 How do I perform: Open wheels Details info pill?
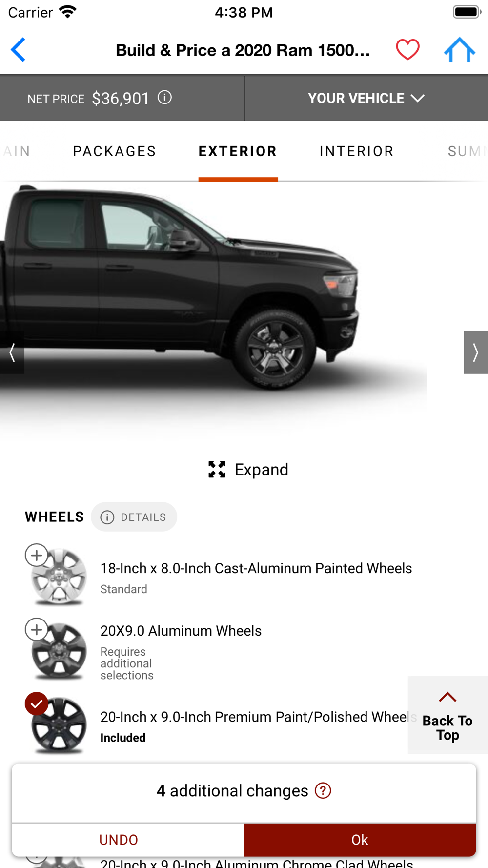134,517
